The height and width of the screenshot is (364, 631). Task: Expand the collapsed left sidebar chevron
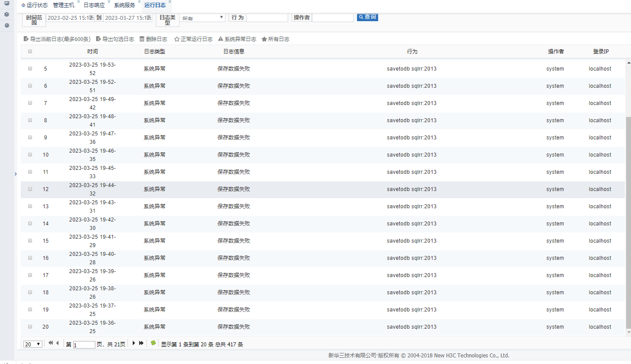click(x=15, y=174)
